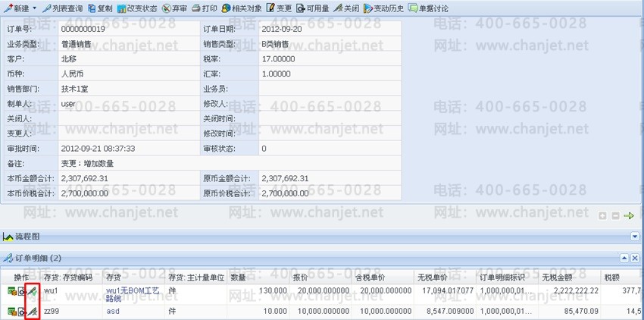644x320 pixels.
Task: Click the green arrow next icon
Action: [x=629, y=216]
